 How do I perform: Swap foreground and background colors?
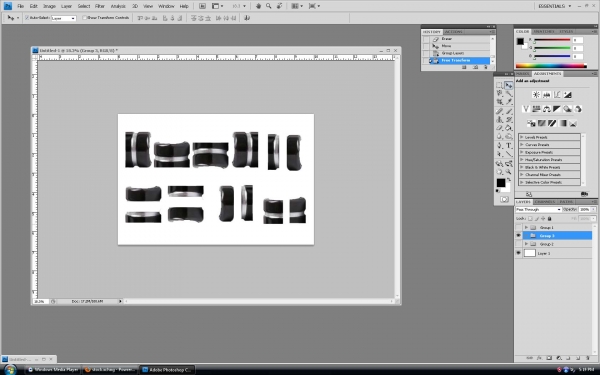click(509, 179)
